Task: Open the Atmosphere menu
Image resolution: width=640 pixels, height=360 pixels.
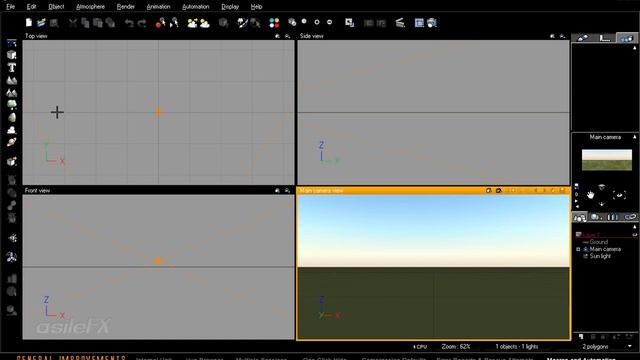Action: (x=90, y=7)
